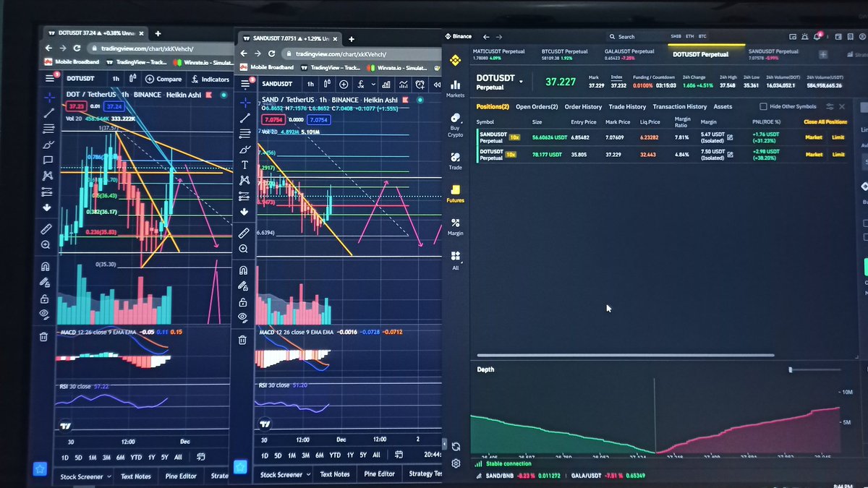Click Compare in DOT chart toolbar
Screen dimensions: 868x488
click(x=163, y=79)
